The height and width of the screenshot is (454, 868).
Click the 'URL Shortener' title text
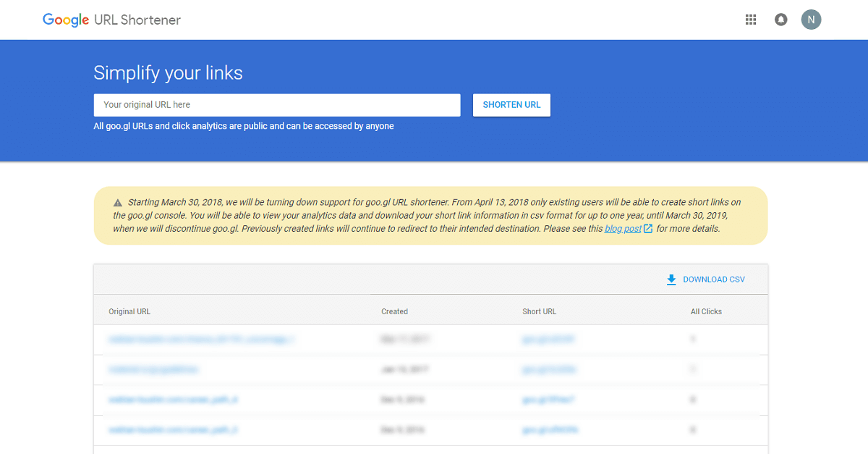click(137, 20)
